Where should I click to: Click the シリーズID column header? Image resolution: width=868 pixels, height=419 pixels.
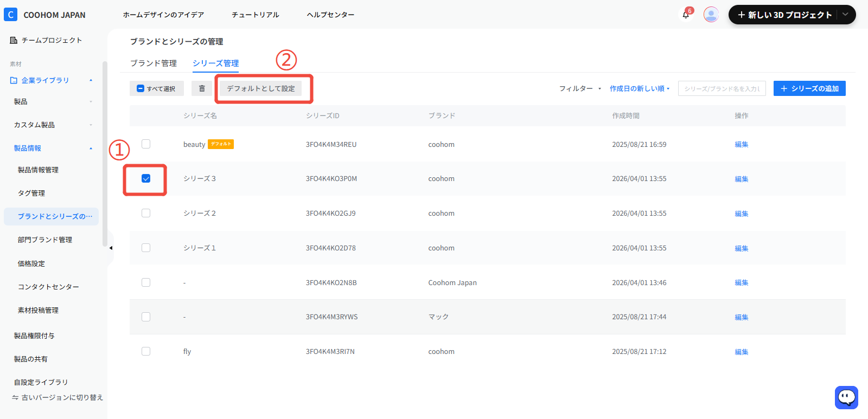point(322,115)
